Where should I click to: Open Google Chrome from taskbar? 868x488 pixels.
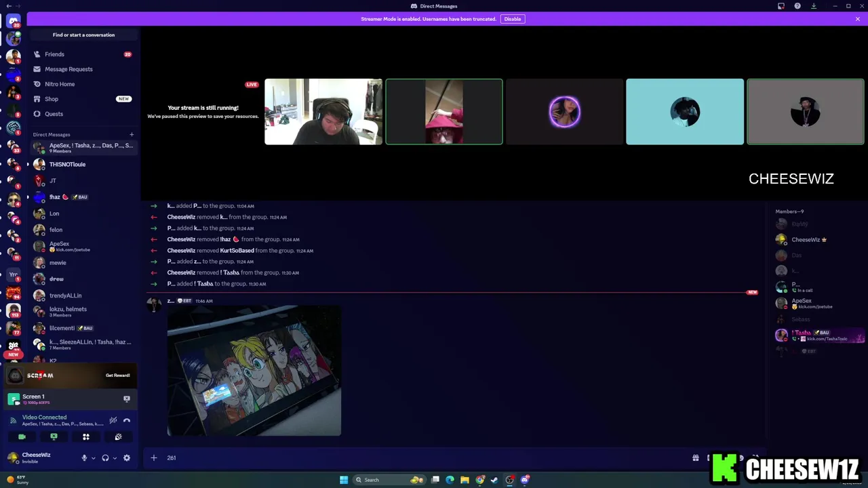(480, 480)
